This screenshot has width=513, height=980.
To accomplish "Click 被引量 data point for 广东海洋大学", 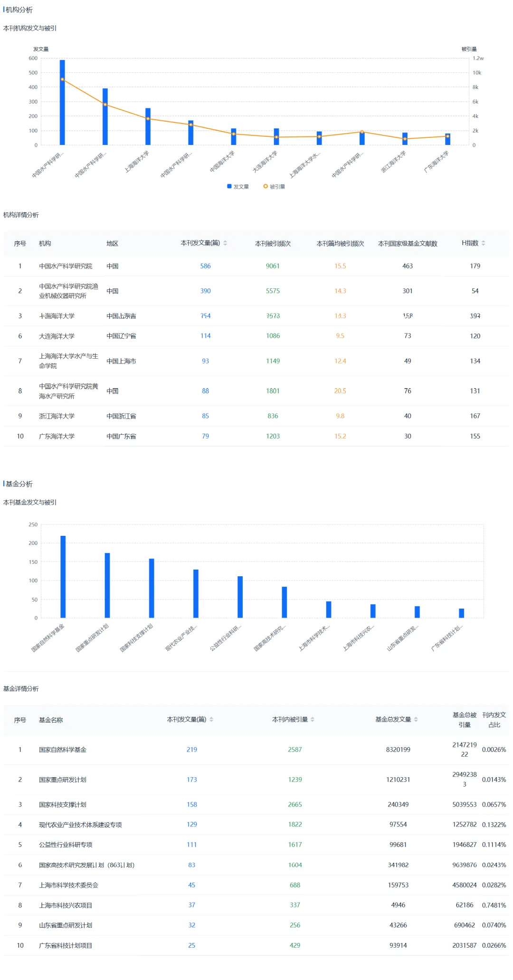I will pyautogui.click(x=447, y=136).
